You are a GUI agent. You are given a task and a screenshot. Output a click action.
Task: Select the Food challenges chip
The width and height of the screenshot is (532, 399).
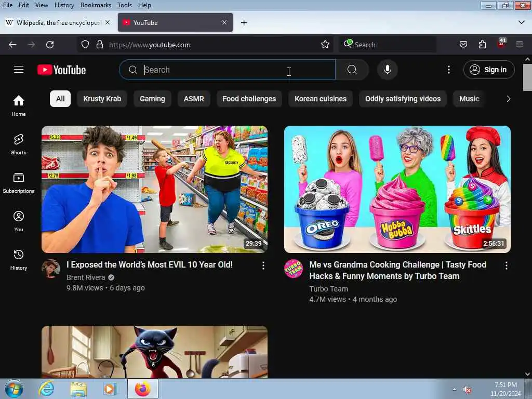coord(249,99)
